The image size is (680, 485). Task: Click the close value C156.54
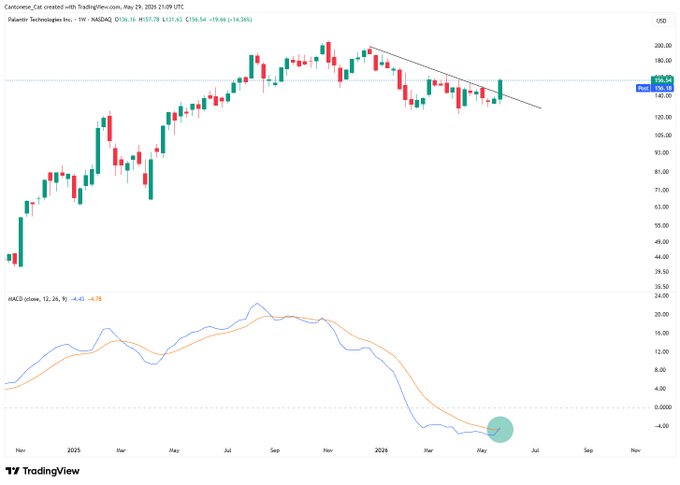(x=196, y=20)
